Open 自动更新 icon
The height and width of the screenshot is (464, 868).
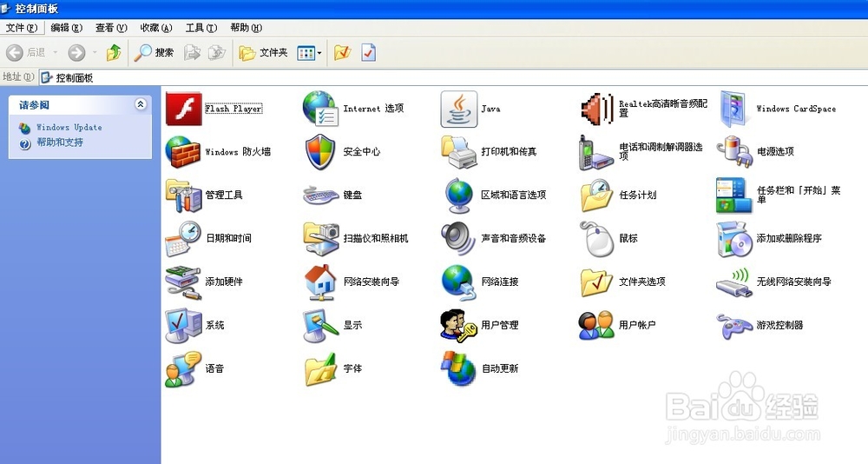point(458,368)
